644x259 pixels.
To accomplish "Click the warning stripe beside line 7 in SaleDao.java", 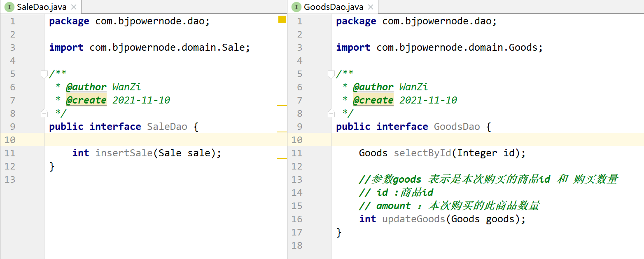I will point(282,106).
